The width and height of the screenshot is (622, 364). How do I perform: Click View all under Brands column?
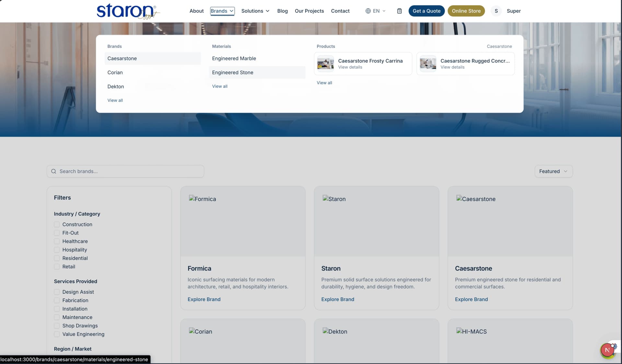tap(115, 100)
